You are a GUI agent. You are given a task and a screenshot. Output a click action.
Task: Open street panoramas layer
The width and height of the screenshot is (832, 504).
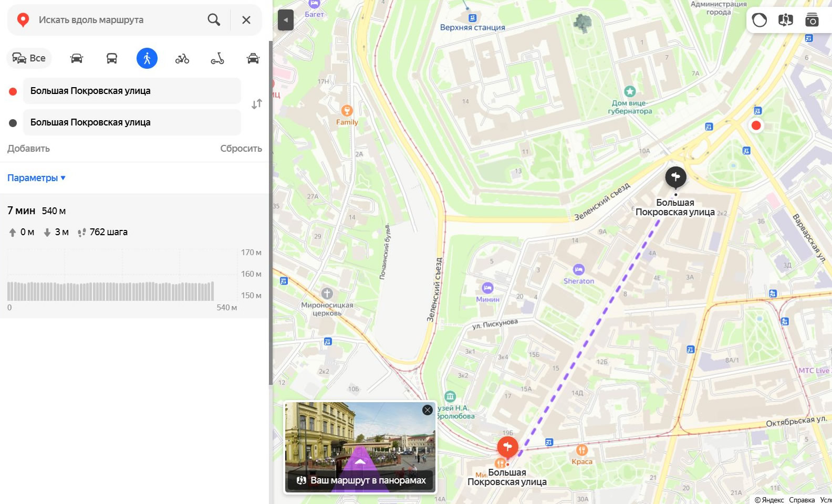click(x=785, y=20)
